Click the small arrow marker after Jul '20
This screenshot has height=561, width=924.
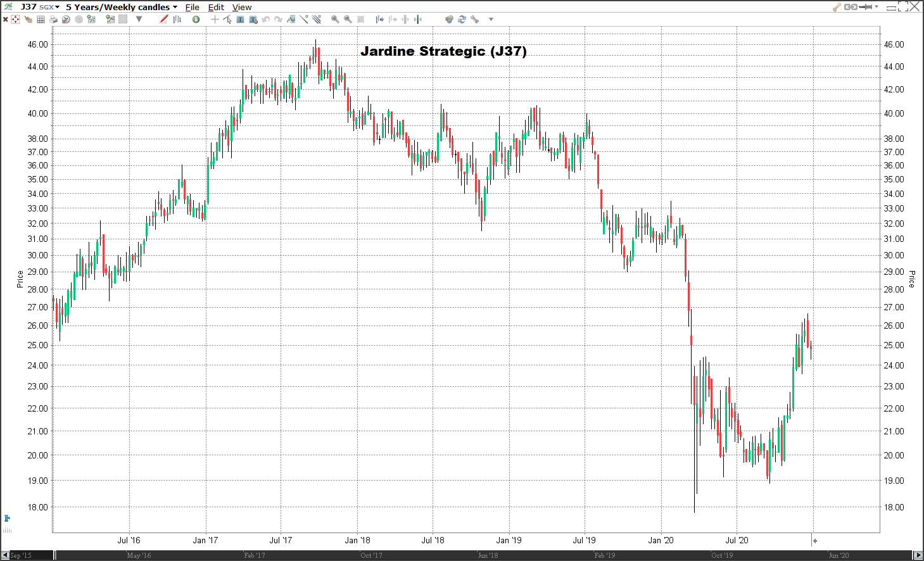tap(815, 541)
